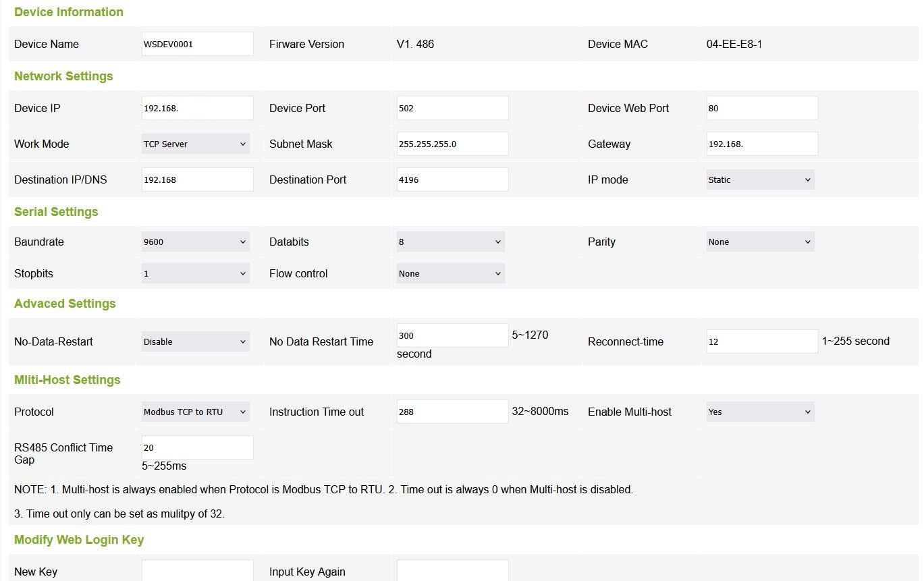Open the Work Mode dropdown

point(195,144)
